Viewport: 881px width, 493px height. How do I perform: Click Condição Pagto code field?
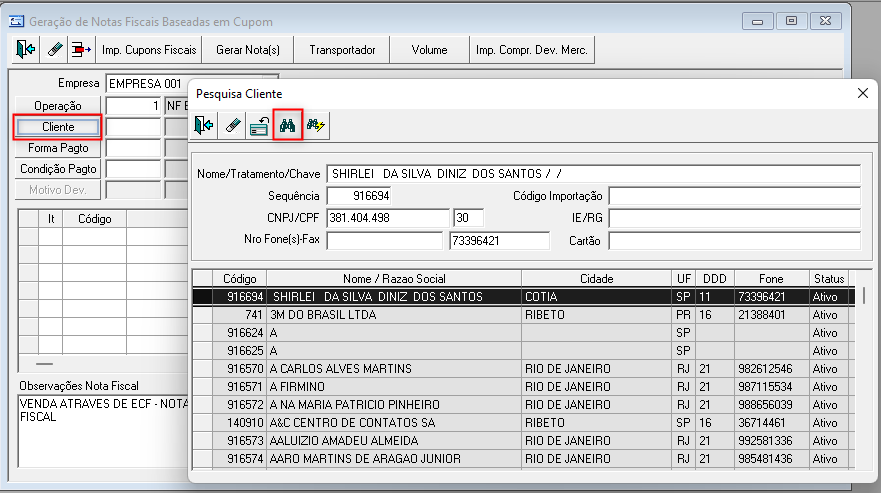tap(133, 169)
